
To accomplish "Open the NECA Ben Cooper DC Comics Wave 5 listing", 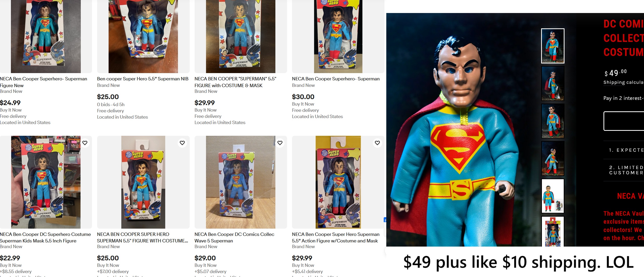I will point(234,237).
